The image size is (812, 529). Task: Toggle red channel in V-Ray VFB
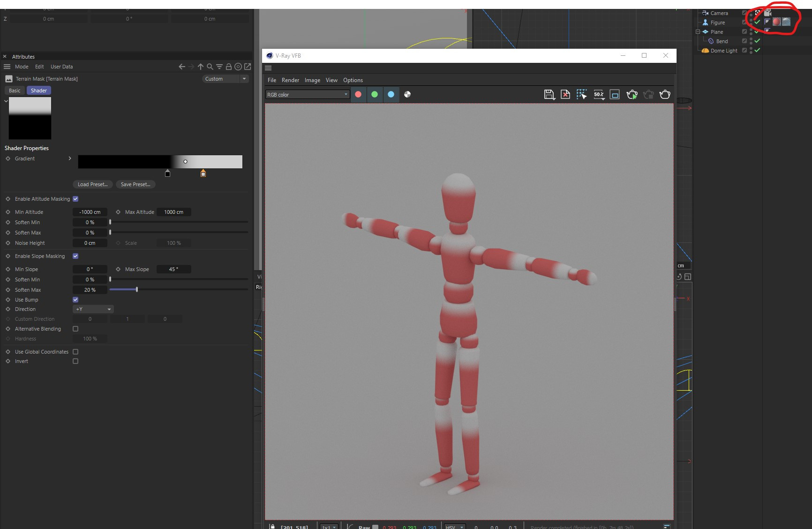358,94
